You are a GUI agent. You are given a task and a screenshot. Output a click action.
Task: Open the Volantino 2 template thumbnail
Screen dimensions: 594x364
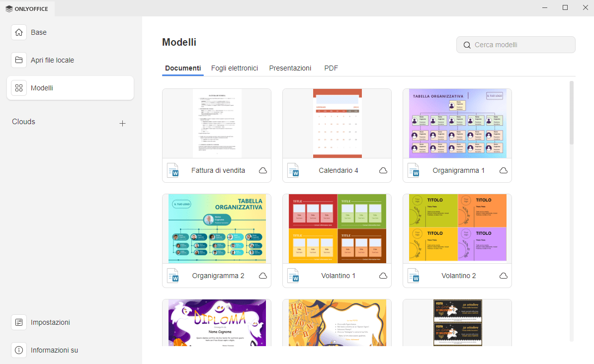[457, 228]
